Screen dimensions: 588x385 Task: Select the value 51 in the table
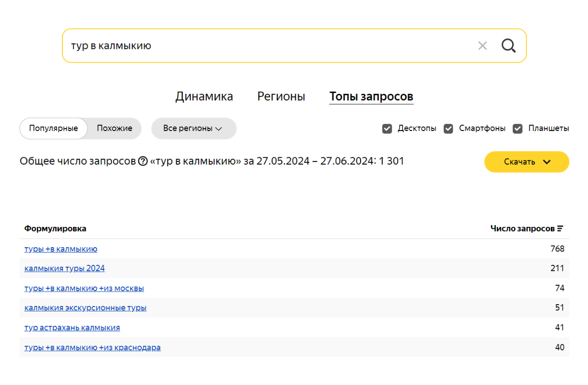[560, 308]
